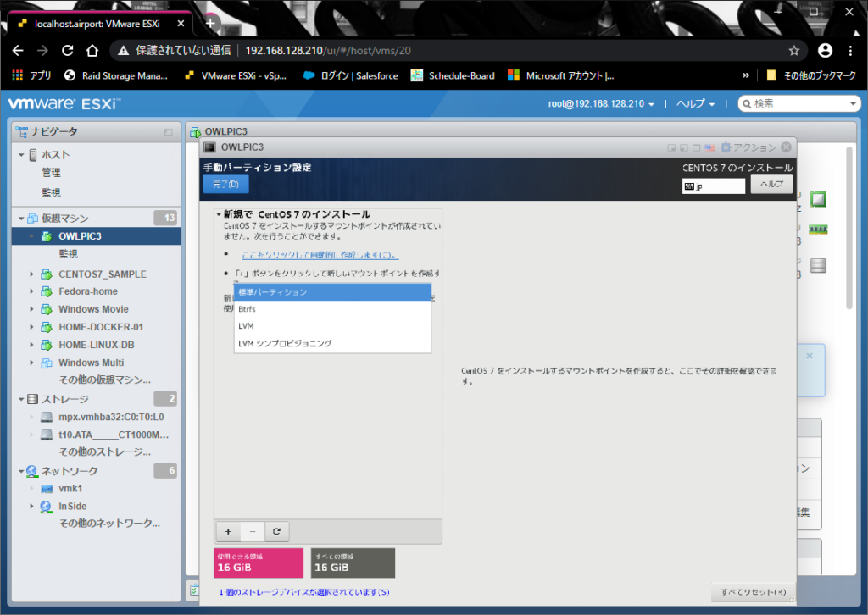Click the jp keyboard layout field
The height and width of the screenshot is (615, 868).
pyautogui.click(x=714, y=186)
